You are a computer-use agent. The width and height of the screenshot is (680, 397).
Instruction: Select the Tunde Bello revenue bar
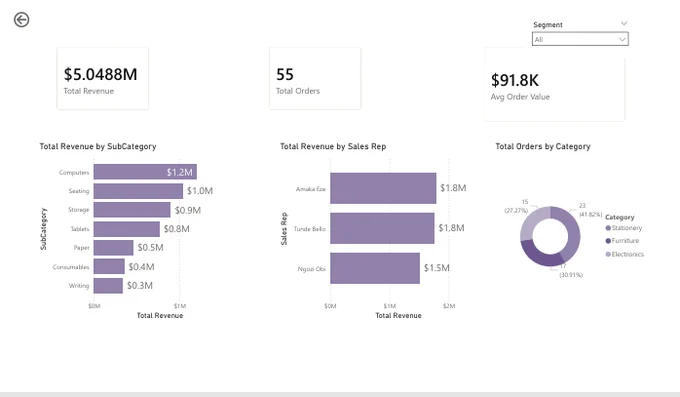[x=382, y=228]
